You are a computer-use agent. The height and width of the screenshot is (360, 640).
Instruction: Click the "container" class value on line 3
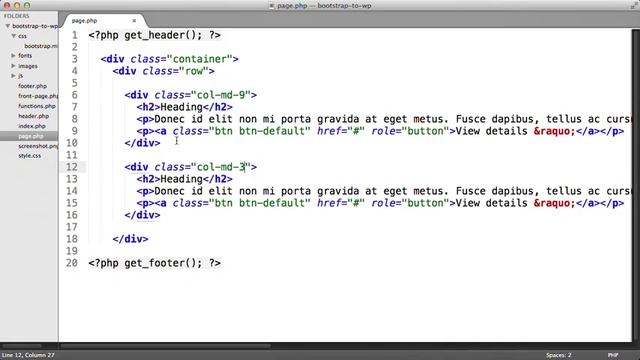pyautogui.click(x=199, y=59)
